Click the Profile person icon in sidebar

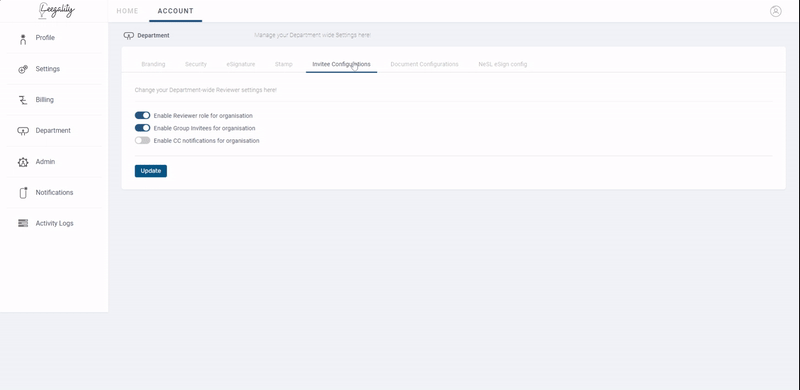click(22, 39)
